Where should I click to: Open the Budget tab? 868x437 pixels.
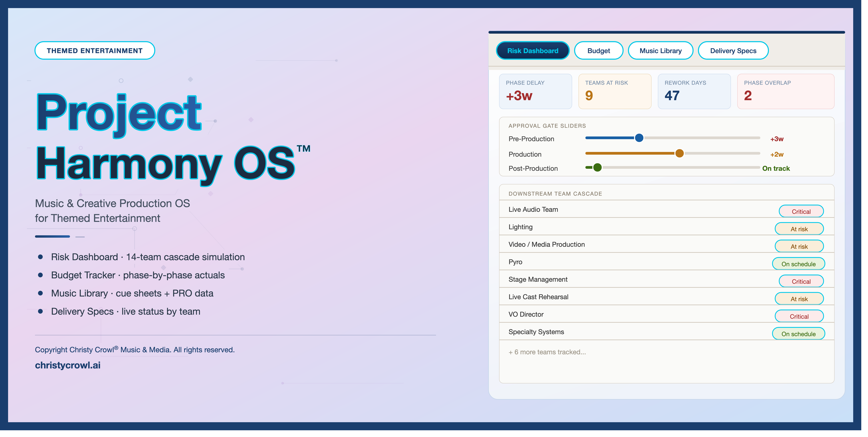(599, 50)
